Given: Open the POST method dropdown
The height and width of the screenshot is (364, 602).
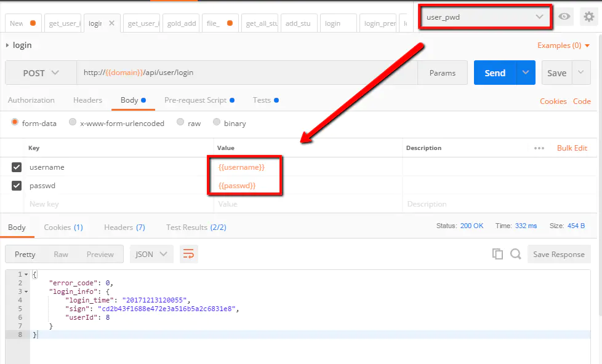Looking at the screenshot, I should coord(41,73).
